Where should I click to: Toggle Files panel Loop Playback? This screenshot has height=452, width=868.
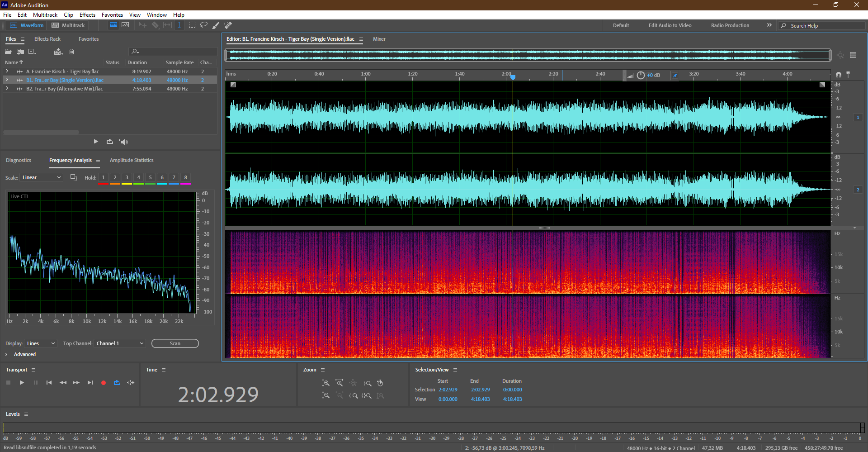110,142
